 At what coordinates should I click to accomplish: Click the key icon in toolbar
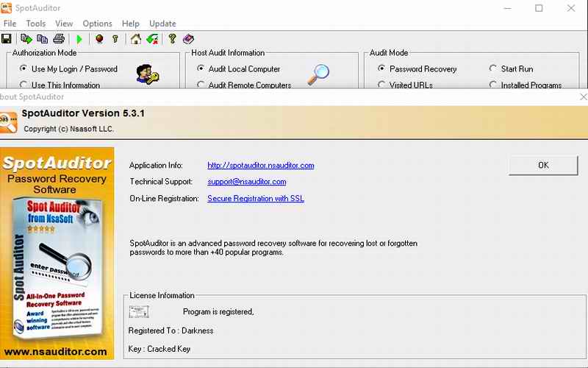115,39
